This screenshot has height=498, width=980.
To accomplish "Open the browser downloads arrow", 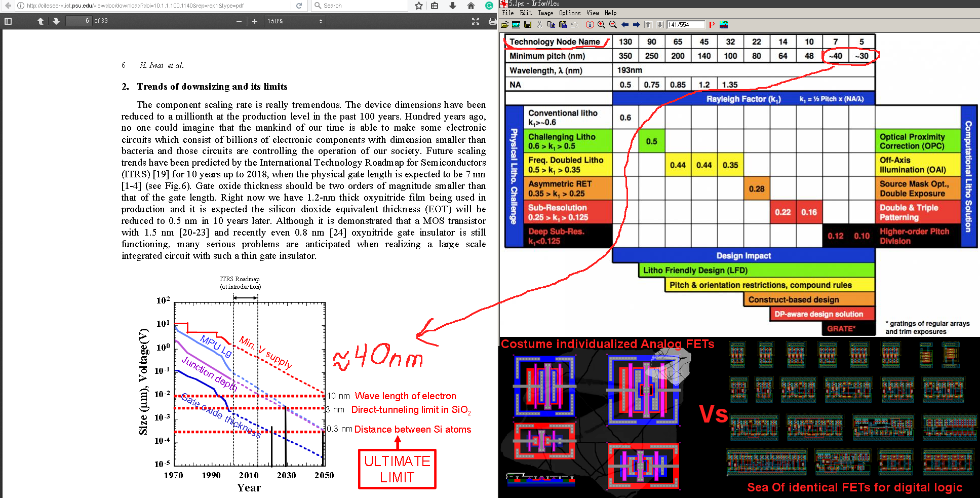I will (x=453, y=6).
